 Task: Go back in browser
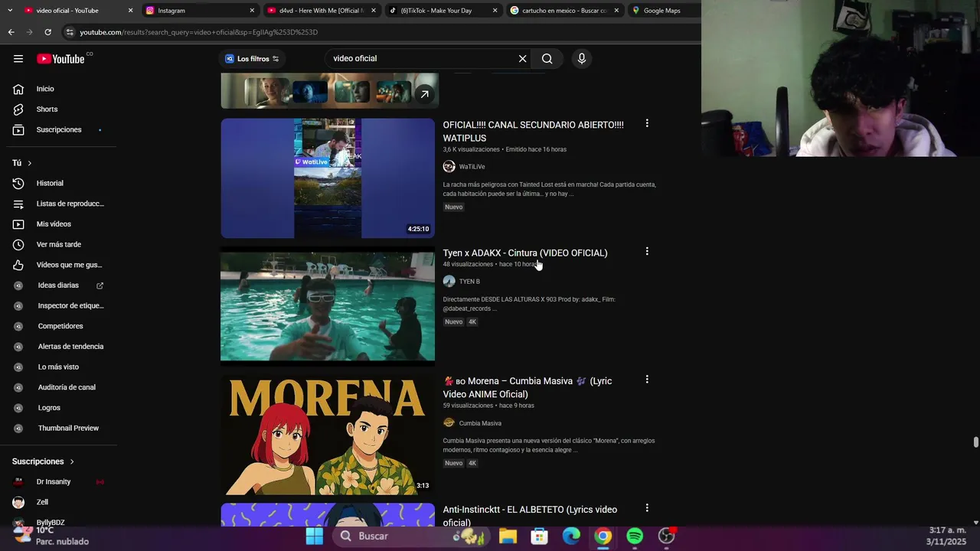click(11, 32)
